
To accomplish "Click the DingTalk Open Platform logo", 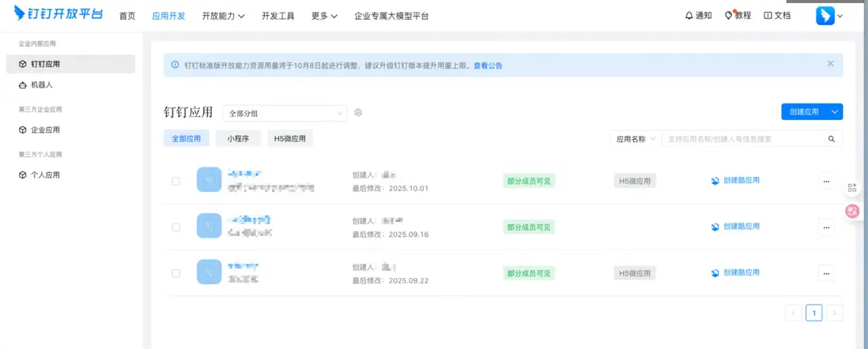I will pyautogui.click(x=58, y=14).
